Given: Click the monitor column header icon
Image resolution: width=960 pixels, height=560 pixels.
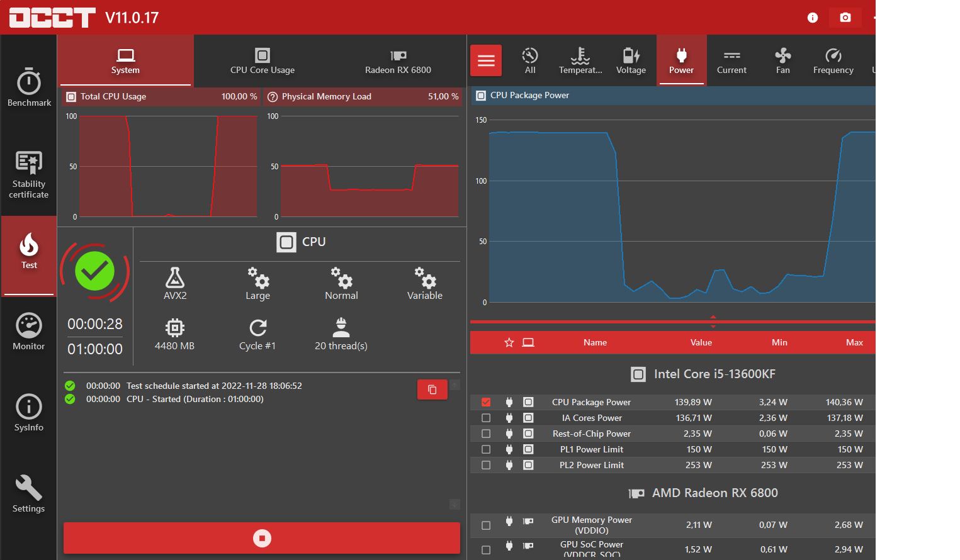Looking at the screenshot, I should click(528, 342).
